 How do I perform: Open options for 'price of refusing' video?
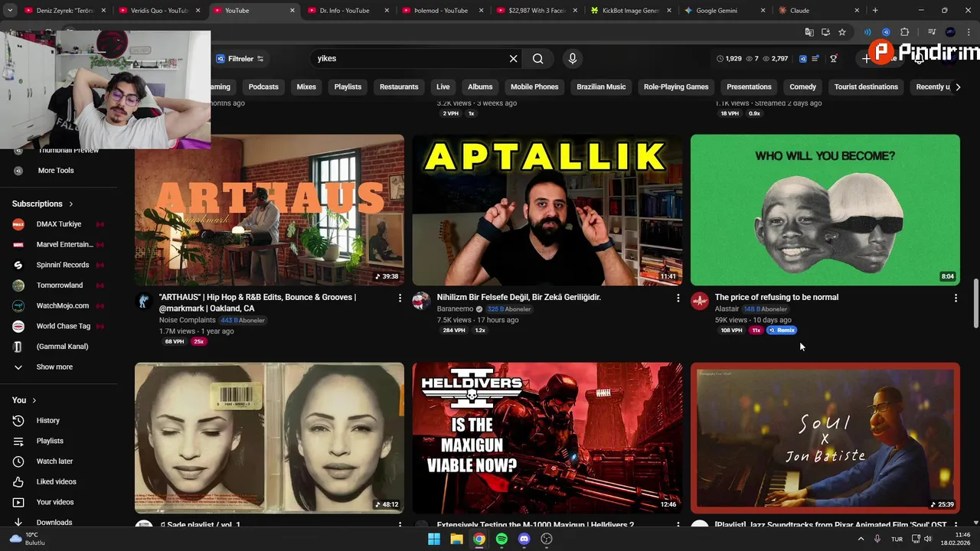(955, 298)
